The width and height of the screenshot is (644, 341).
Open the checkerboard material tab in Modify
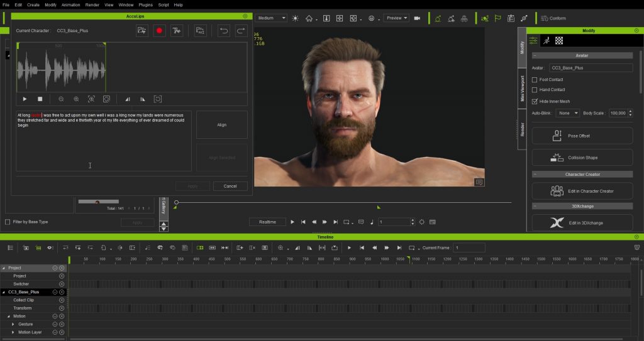click(x=559, y=41)
